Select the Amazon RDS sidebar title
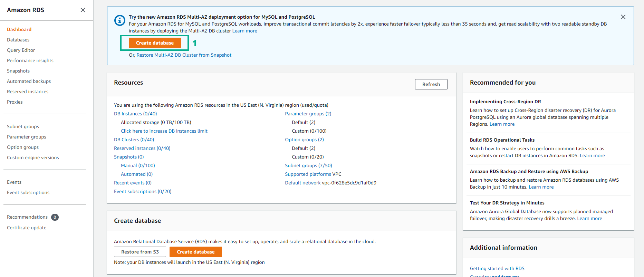The height and width of the screenshot is (277, 644). coord(26,10)
